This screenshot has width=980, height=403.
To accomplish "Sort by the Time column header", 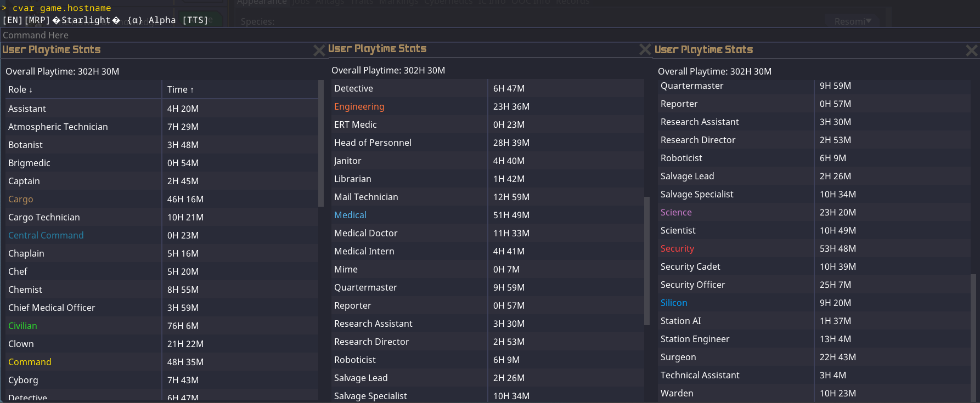I will click(181, 89).
